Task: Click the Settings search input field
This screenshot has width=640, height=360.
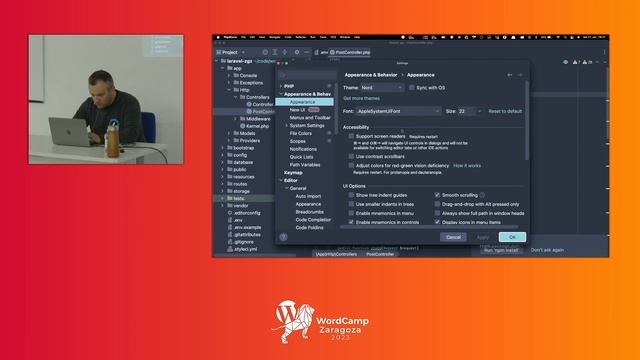Action: coord(307,75)
